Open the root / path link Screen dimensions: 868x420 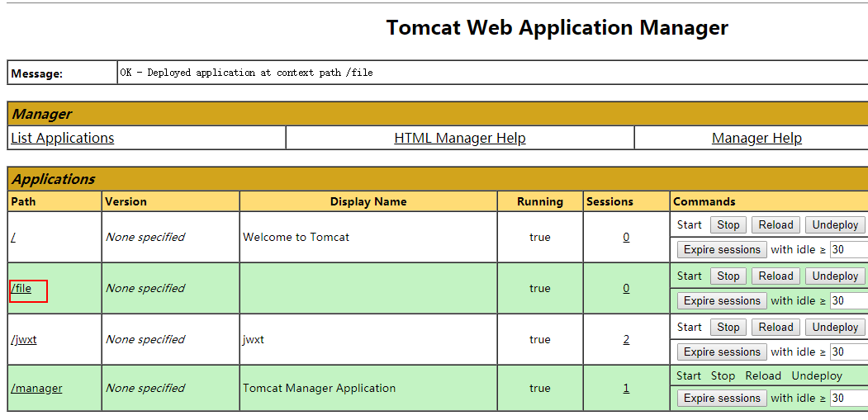coord(13,237)
